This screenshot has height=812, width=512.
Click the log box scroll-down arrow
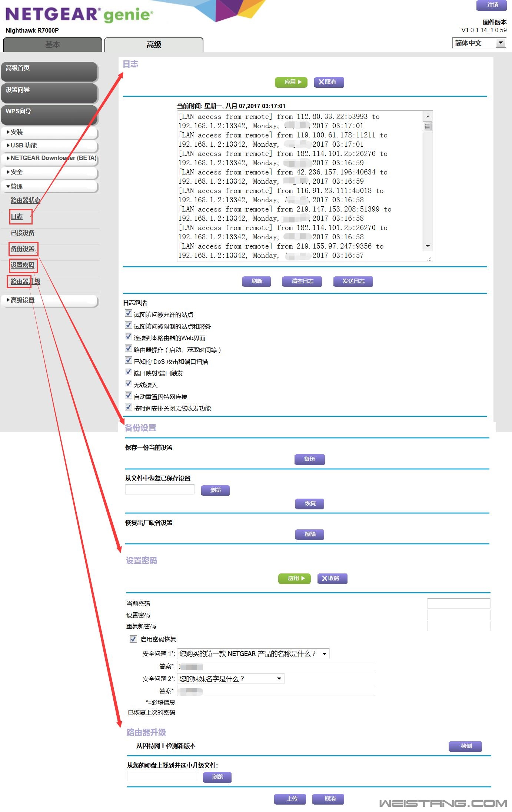428,246
